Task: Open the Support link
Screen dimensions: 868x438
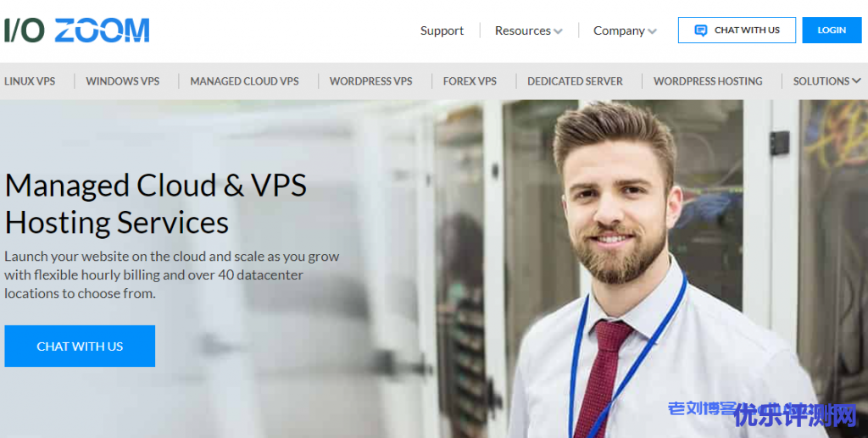Action: coord(442,30)
